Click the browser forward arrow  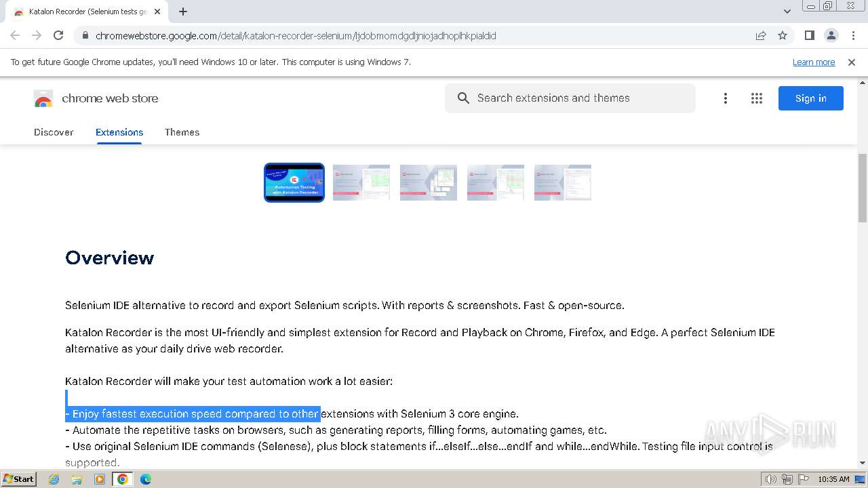click(x=37, y=35)
